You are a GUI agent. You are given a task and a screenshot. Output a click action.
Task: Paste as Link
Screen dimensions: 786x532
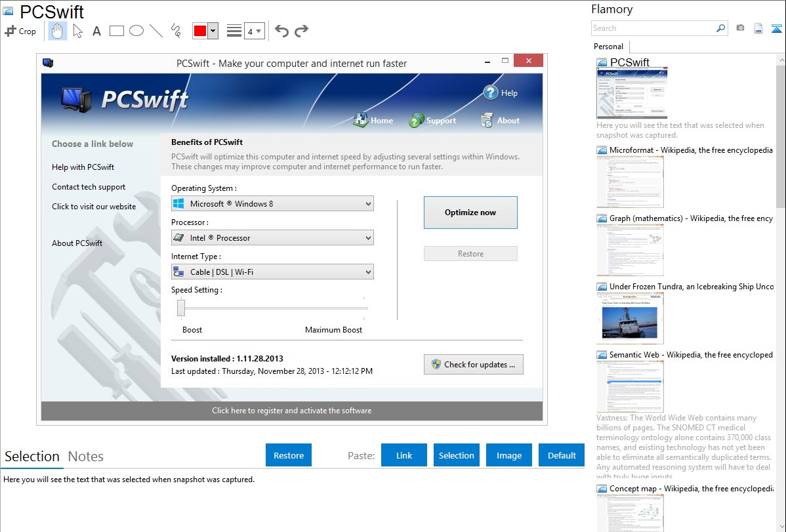point(404,455)
